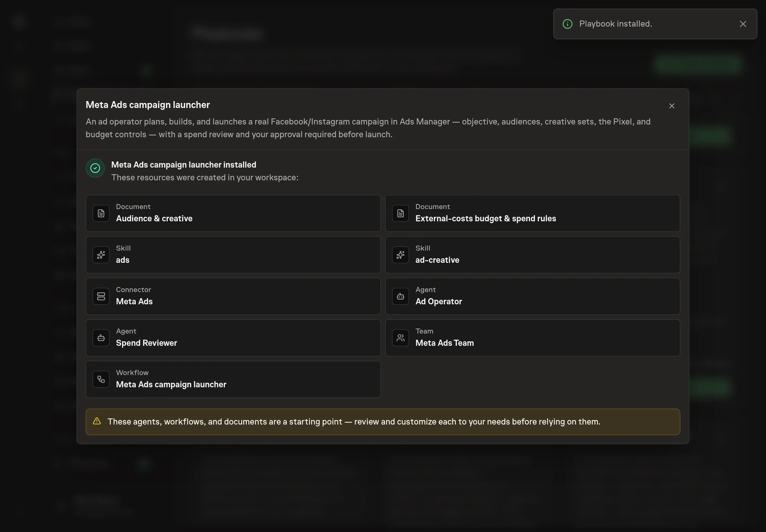Click the starting point warning banner text
Screen dimensions: 766x532
click(354, 422)
